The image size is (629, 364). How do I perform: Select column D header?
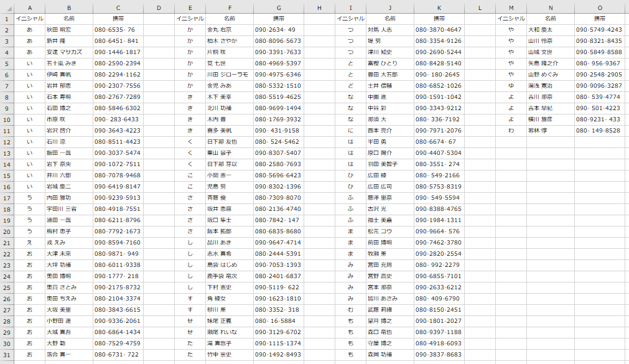coord(159,8)
